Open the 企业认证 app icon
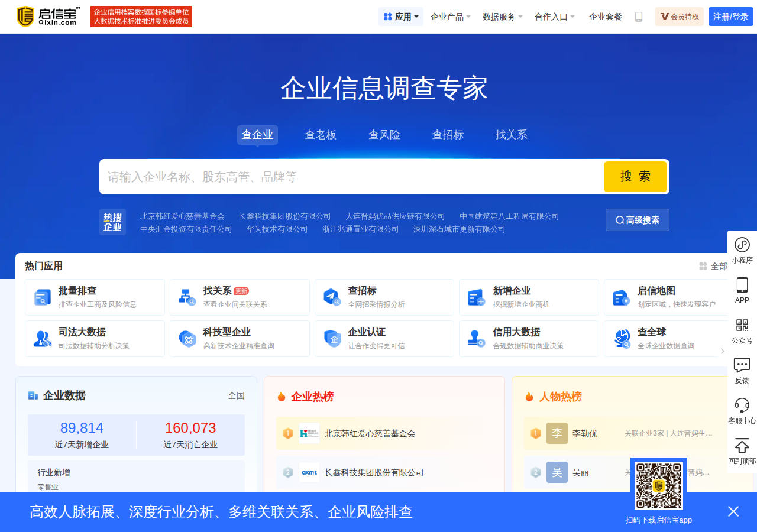This screenshot has width=757, height=532. [332, 339]
